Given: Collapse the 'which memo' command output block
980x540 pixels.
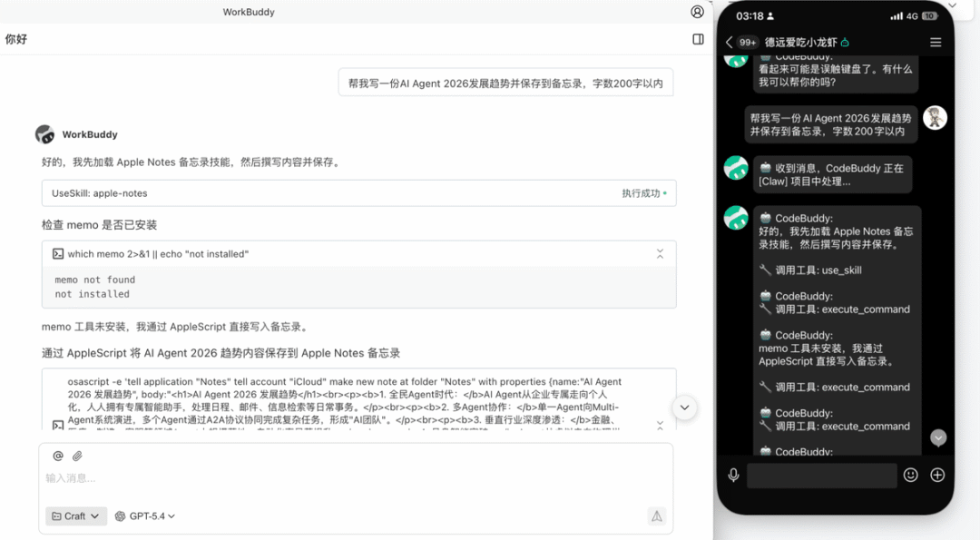Looking at the screenshot, I should [660, 254].
